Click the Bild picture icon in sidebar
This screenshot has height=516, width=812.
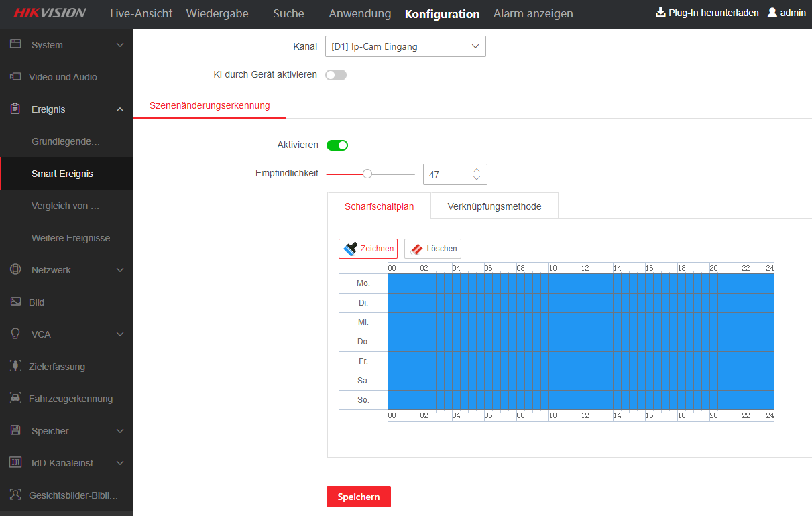(15, 302)
